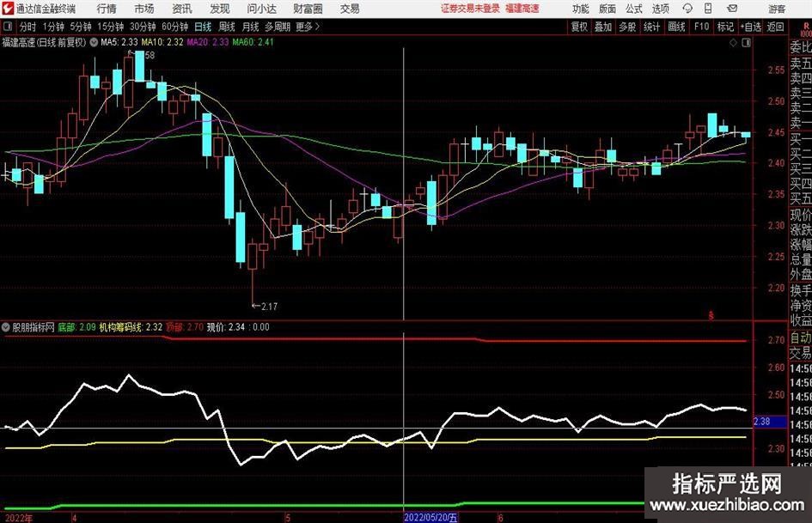This screenshot has height=523, width=812.
Task: Click the 现价: 2.34 label
Action: click(x=226, y=327)
